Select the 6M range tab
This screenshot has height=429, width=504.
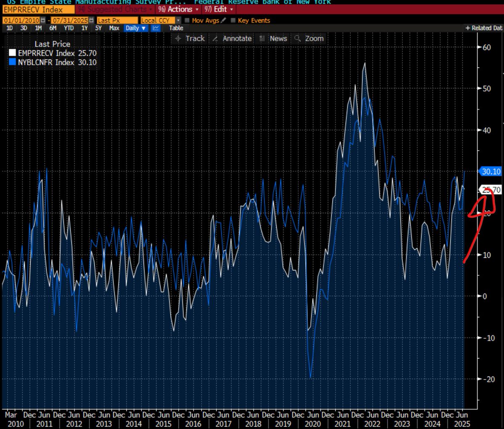click(x=53, y=28)
